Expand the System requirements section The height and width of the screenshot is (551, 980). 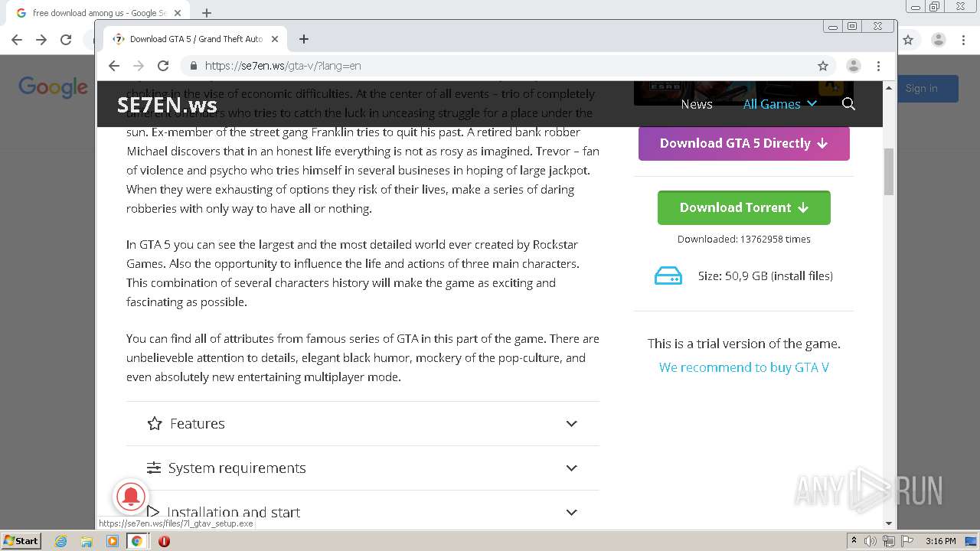[363, 468]
